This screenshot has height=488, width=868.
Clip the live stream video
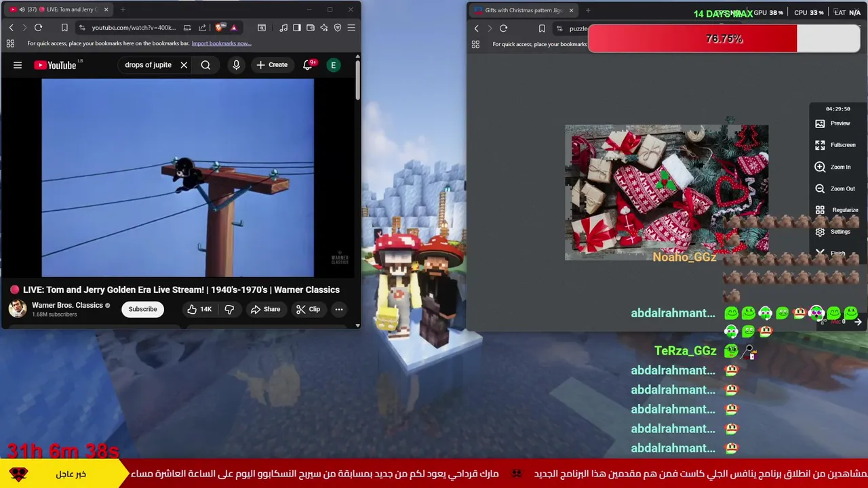(x=308, y=309)
